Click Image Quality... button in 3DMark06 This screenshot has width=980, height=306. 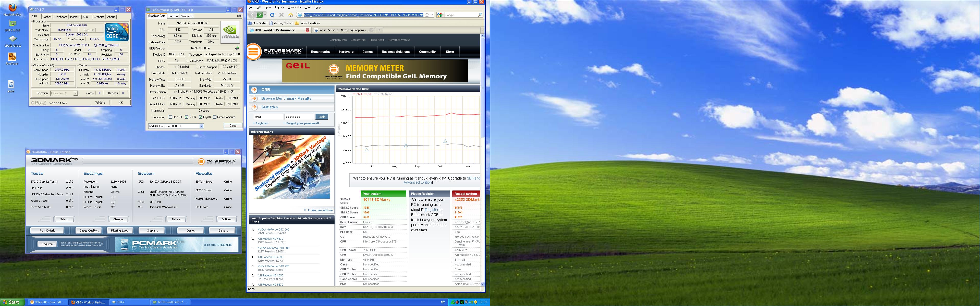(x=89, y=230)
